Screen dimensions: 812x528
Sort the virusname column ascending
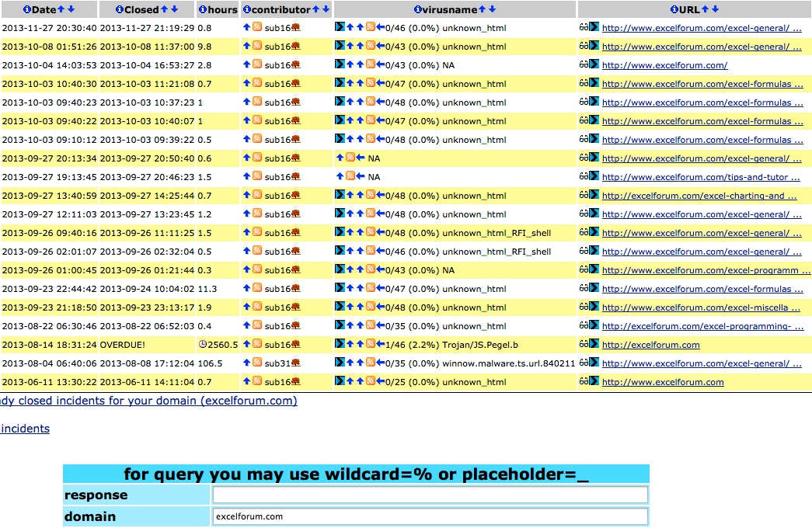(482, 9)
